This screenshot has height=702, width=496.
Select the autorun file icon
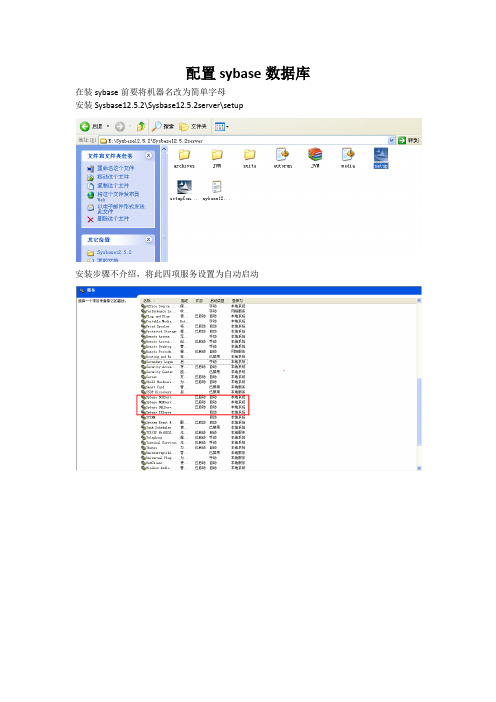pos(282,154)
